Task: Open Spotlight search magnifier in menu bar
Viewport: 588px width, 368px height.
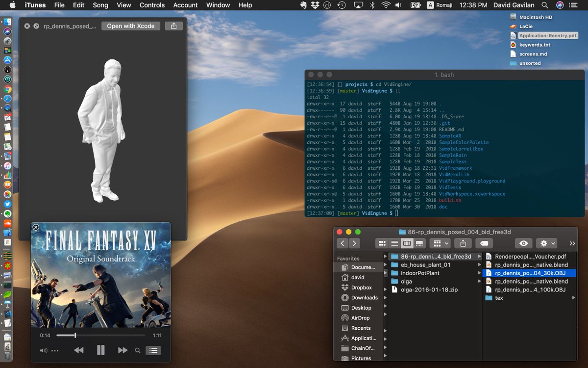Action: [545, 5]
